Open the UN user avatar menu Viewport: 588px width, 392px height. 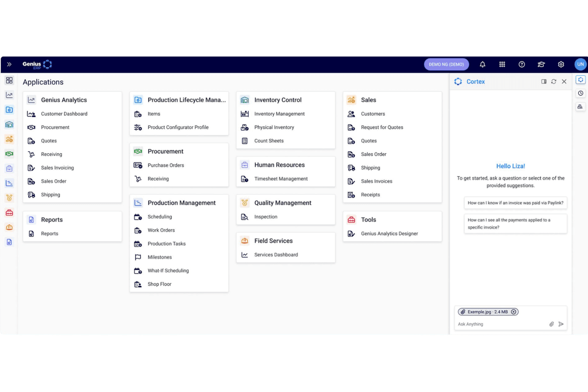(580, 64)
